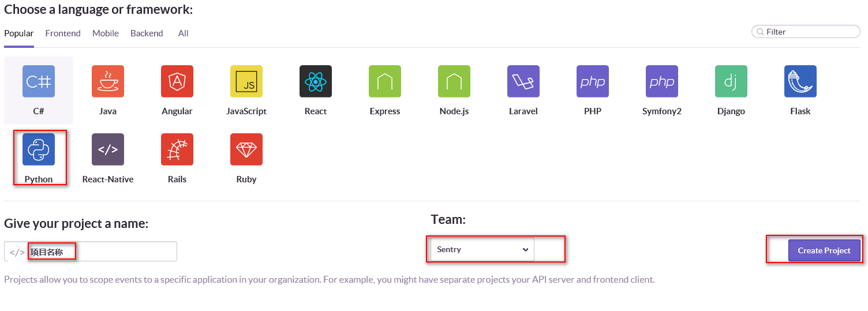
Task: Click the Angular label text
Action: click(x=177, y=111)
